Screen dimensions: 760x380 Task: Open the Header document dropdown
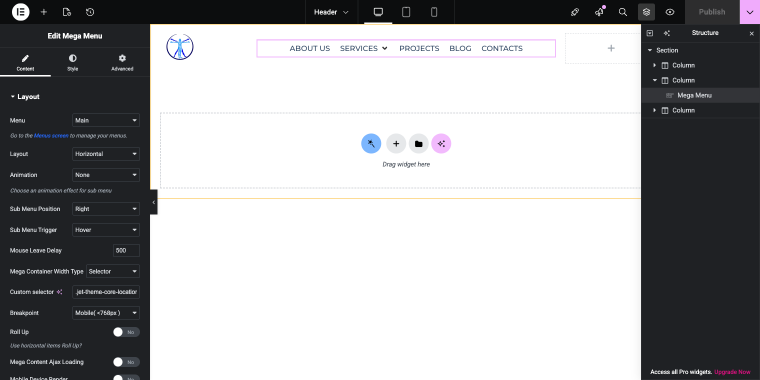tap(332, 12)
